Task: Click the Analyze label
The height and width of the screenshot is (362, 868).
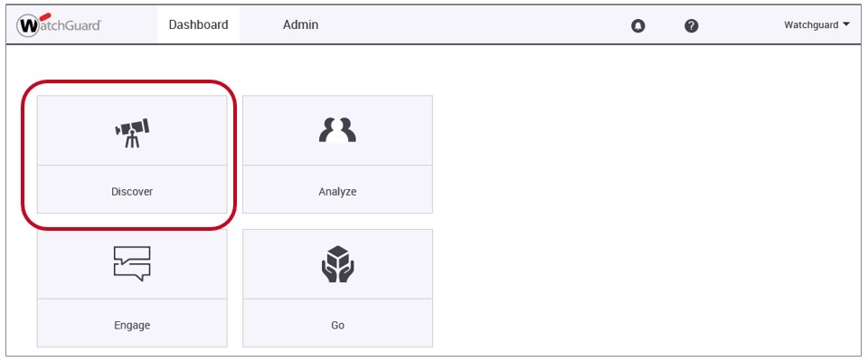Action: pyautogui.click(x=337, y=192)
